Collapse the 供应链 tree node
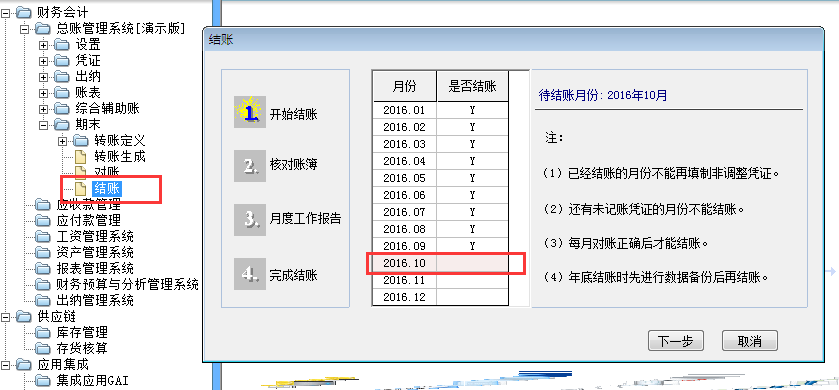The image size is (839, 390). pyautogui.click(x=6, y=316)
